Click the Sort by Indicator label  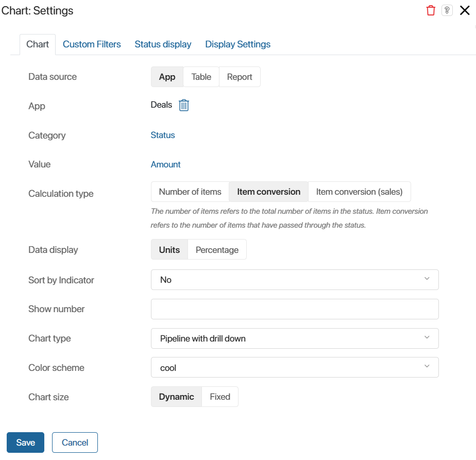coord(61,280)
